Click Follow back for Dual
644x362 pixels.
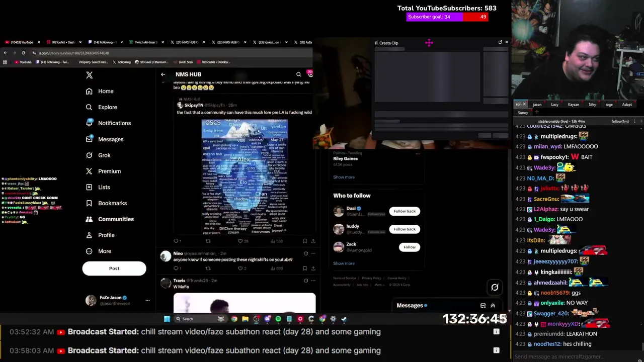click(x=405, y=211)
